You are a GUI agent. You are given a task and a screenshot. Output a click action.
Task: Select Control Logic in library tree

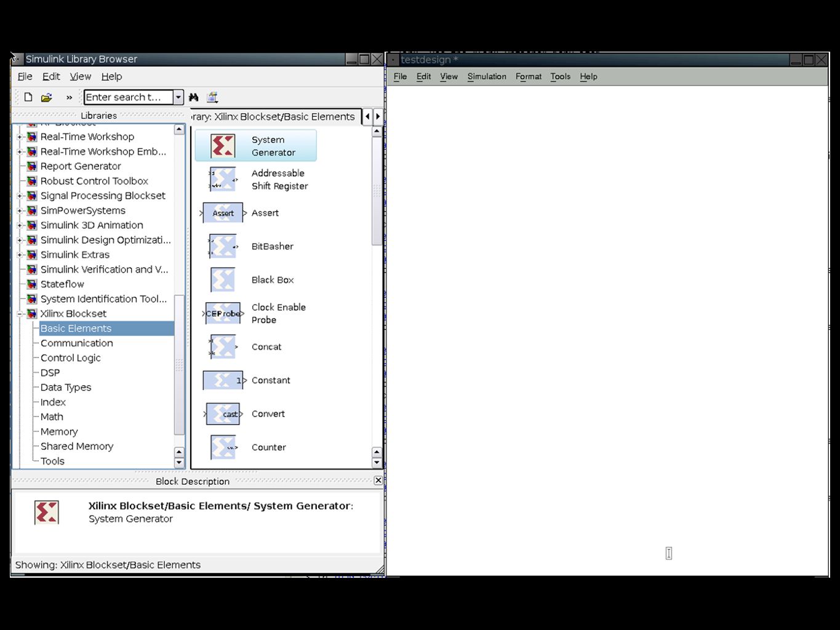(70, 358)
